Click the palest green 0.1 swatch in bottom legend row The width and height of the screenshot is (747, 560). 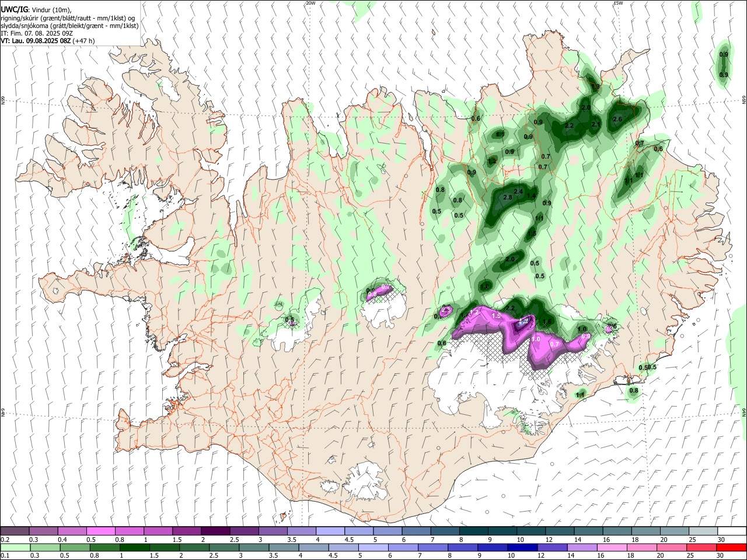[15, 548]
